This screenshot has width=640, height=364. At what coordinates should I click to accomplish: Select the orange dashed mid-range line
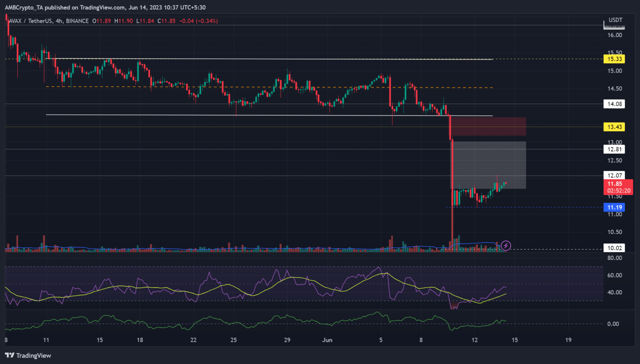(x=267, y=87)
